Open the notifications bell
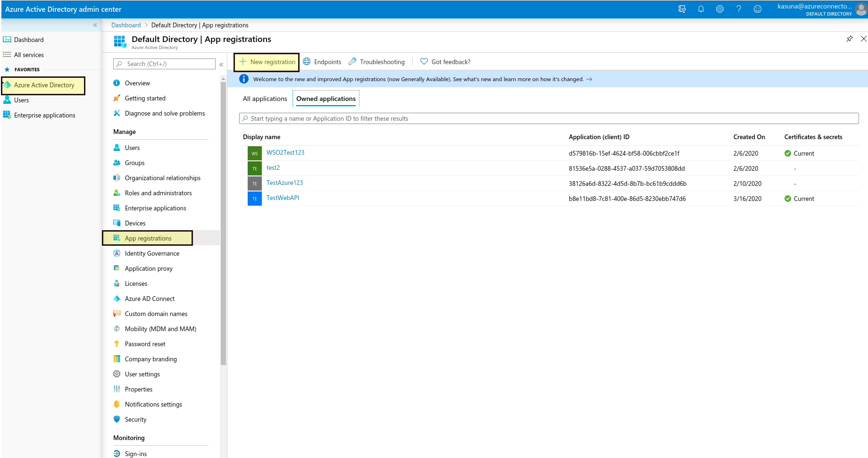This screenshot has width=868, height=458. [x=701, y=9]
